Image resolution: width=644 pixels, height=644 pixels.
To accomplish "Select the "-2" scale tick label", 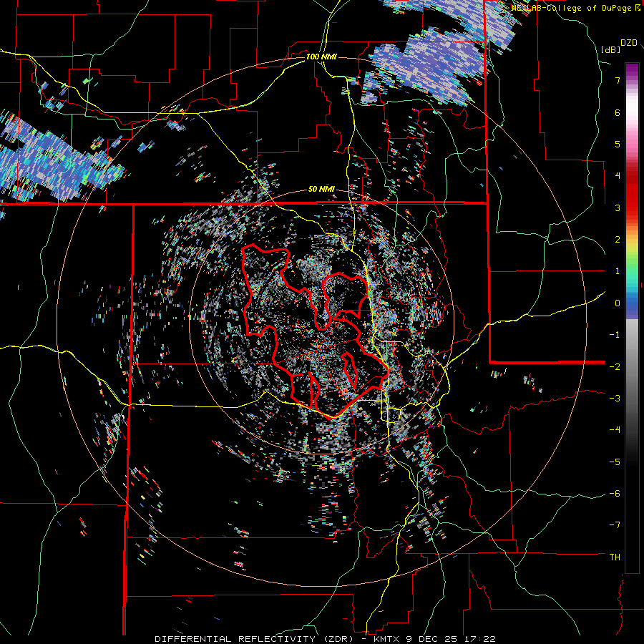I will pyautogui.click(x=615, y=366).
